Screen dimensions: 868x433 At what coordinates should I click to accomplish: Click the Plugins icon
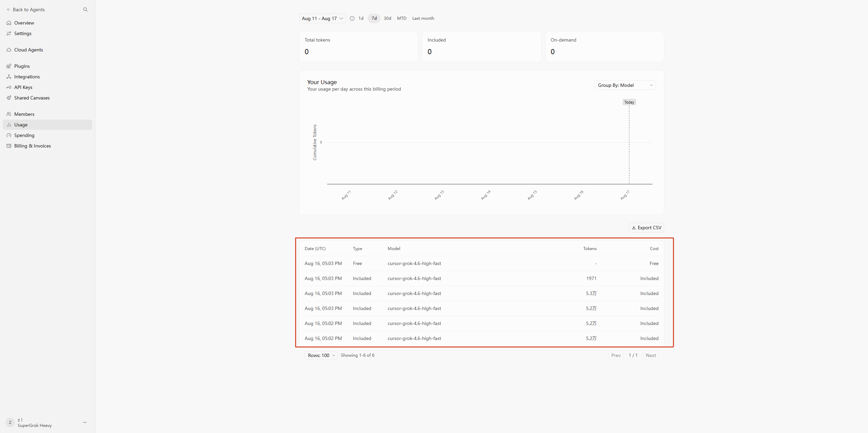tap(9, 66)
